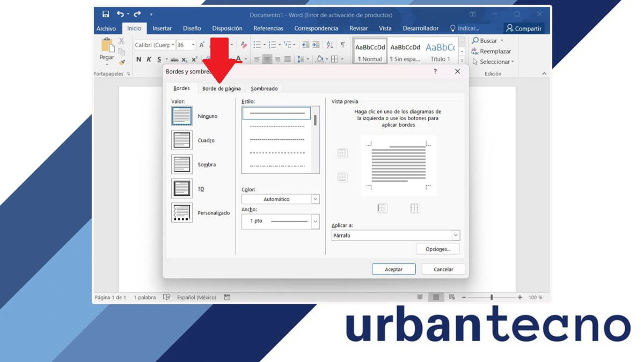Select the 3D border value option

(181, 188)
